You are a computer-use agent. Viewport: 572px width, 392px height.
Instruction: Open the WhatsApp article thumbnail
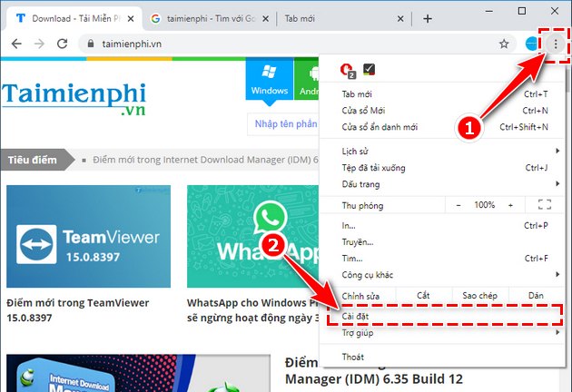252,236
